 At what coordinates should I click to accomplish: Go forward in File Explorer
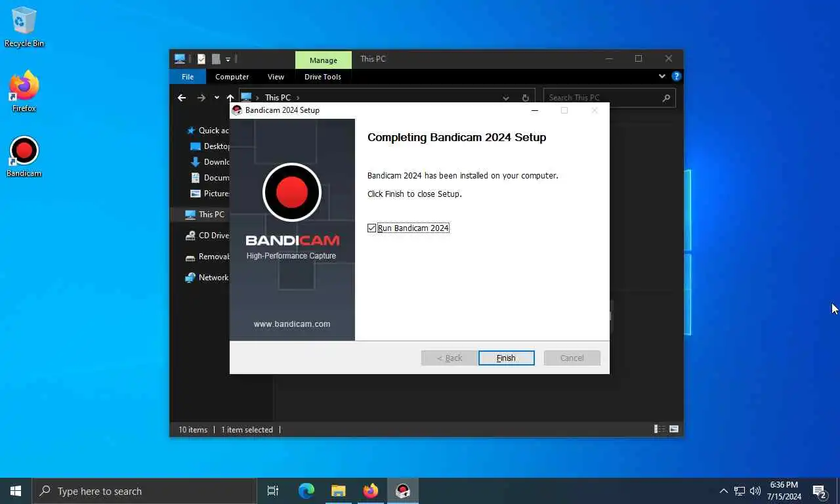(x=201, y=98)
